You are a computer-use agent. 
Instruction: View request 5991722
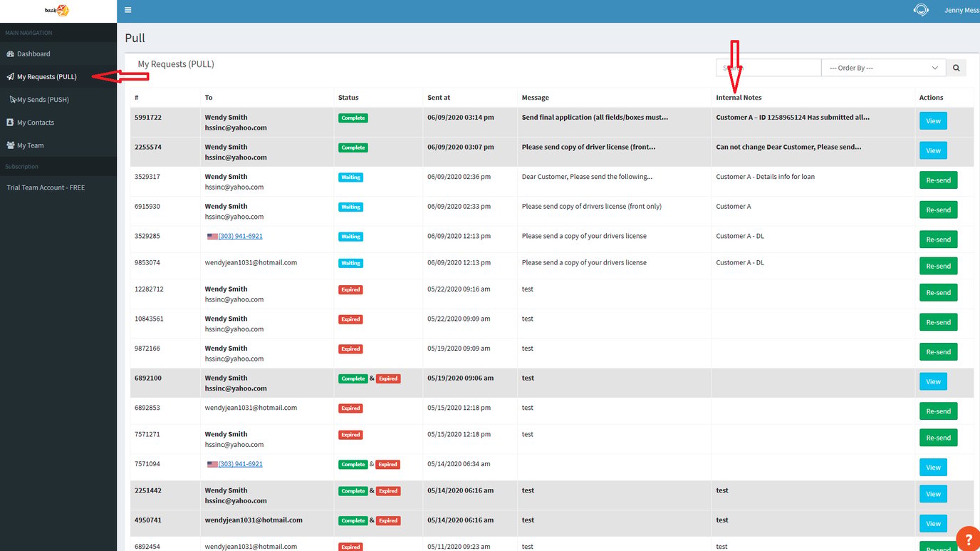[933, 120]
